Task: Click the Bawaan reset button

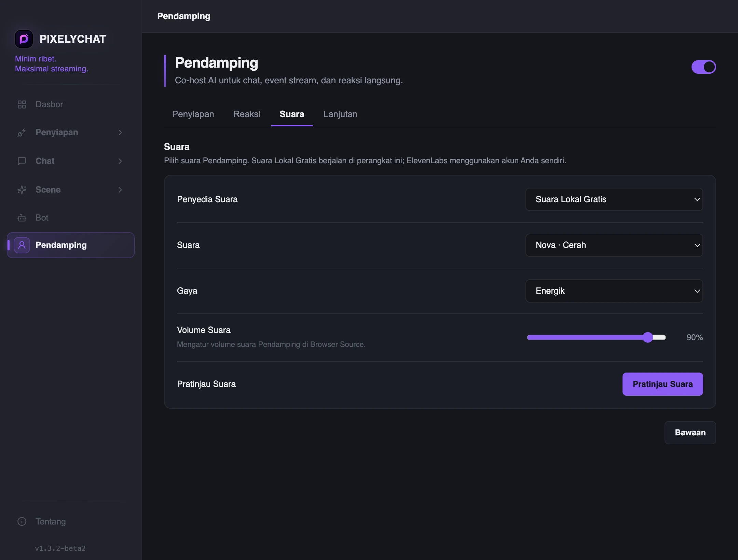Action: click(690, 433)
